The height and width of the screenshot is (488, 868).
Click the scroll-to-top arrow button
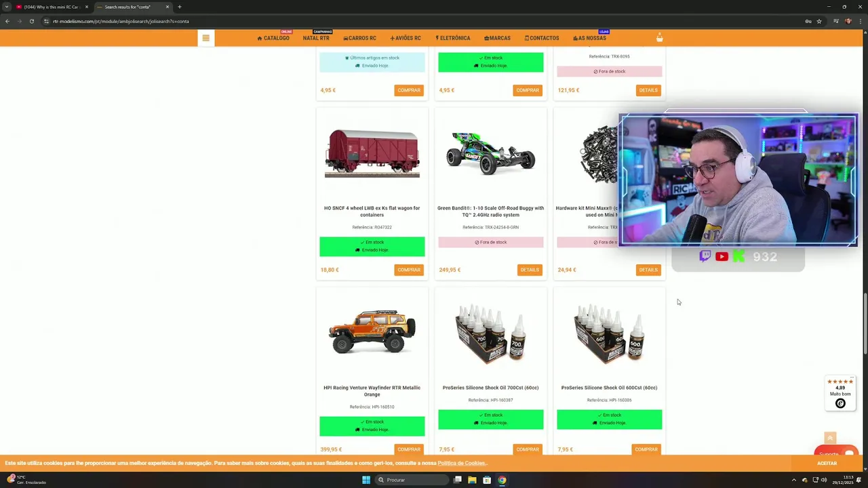click(830, 439)
